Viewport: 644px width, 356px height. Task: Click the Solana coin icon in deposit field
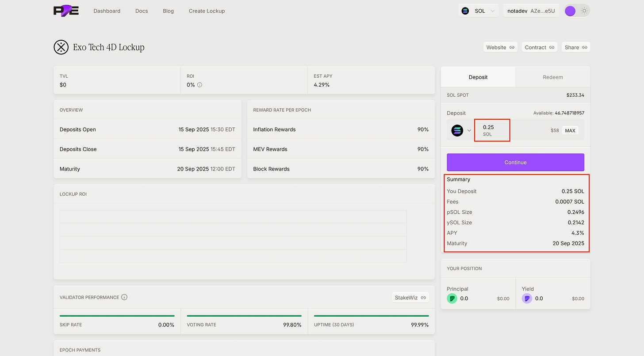click(457, 130)
